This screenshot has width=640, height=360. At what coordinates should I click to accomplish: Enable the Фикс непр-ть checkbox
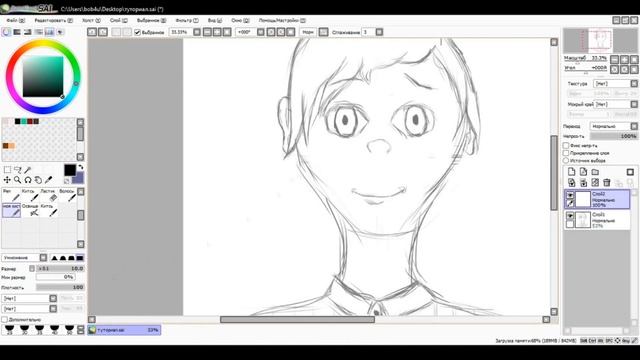click(x=566, y=145)
